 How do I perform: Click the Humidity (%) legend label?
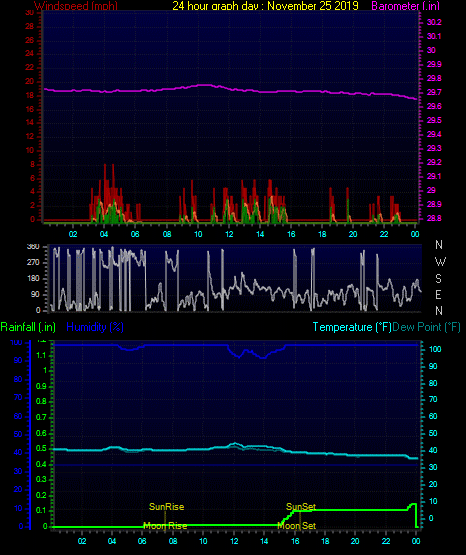(95, 327)
